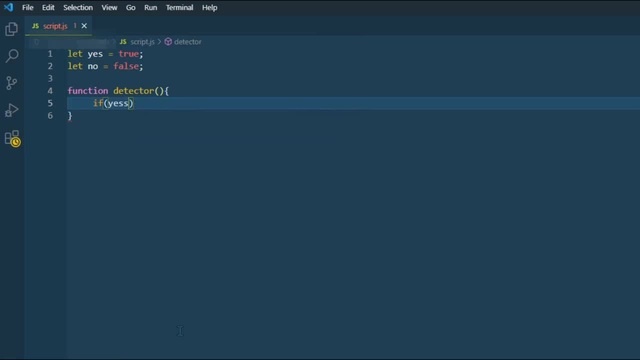Open the File menu
Image resolution: width=640 pixels, height=360 pixels.
point(28,7)
